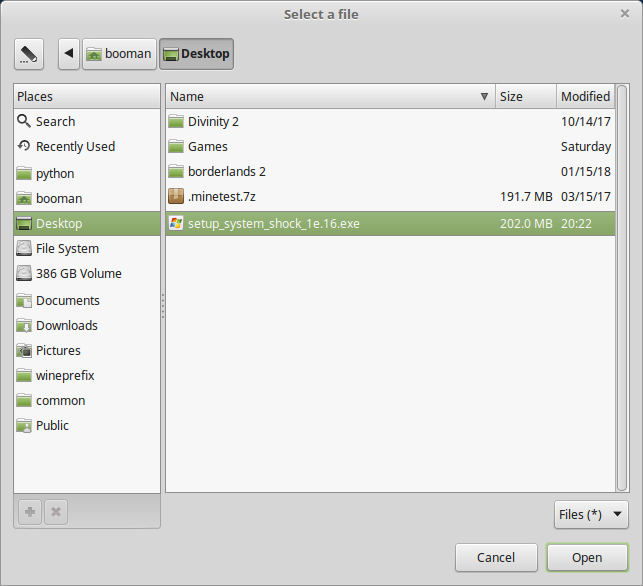Click the Documents folder icon in Places
643x586 pixels.
(x=24, y=301)
